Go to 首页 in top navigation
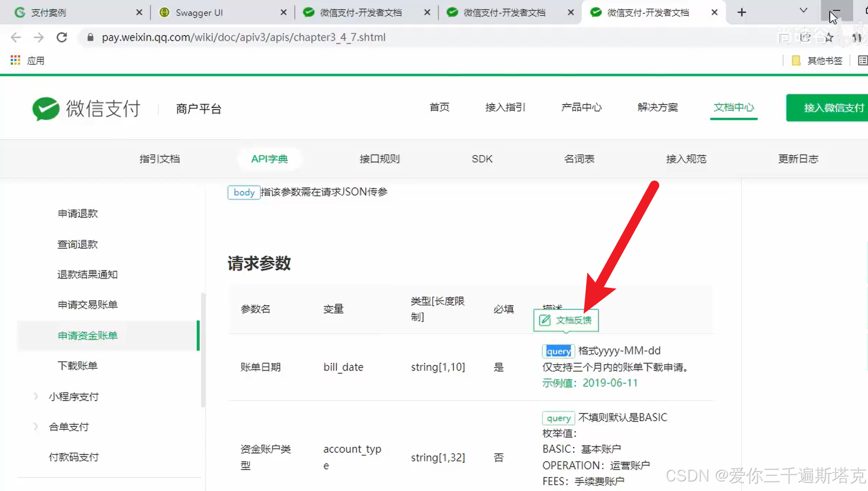The image size is (868, 491). (439, 107)
